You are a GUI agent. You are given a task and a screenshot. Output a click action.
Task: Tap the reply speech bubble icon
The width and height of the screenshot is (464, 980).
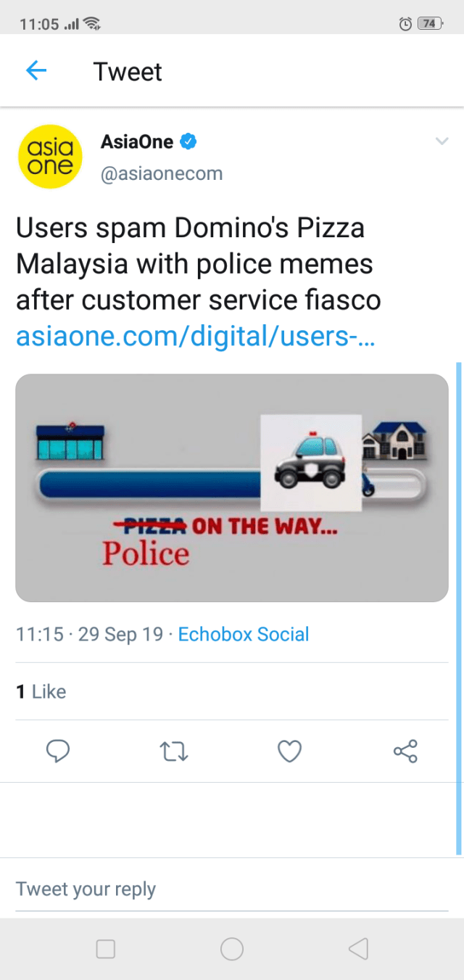[58, 751]
